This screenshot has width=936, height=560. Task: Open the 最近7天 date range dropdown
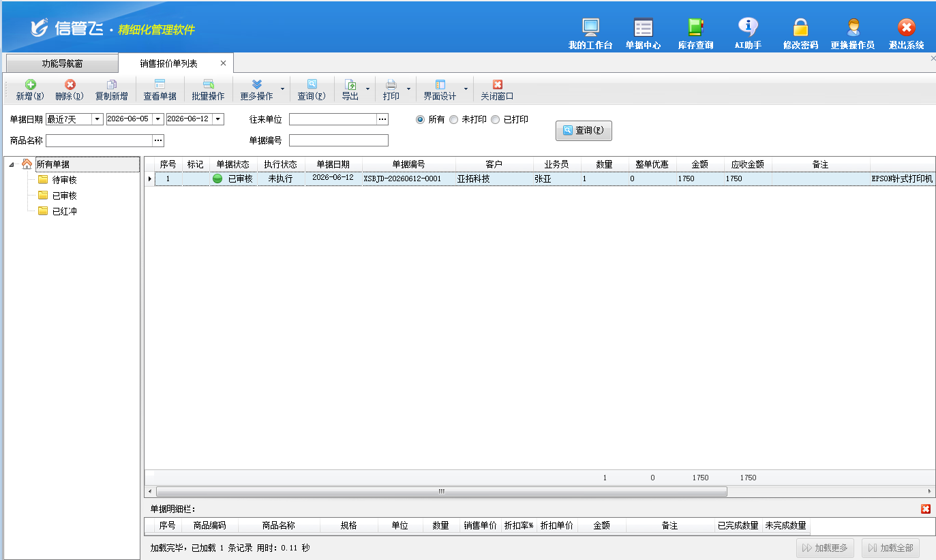coord(97,119)
